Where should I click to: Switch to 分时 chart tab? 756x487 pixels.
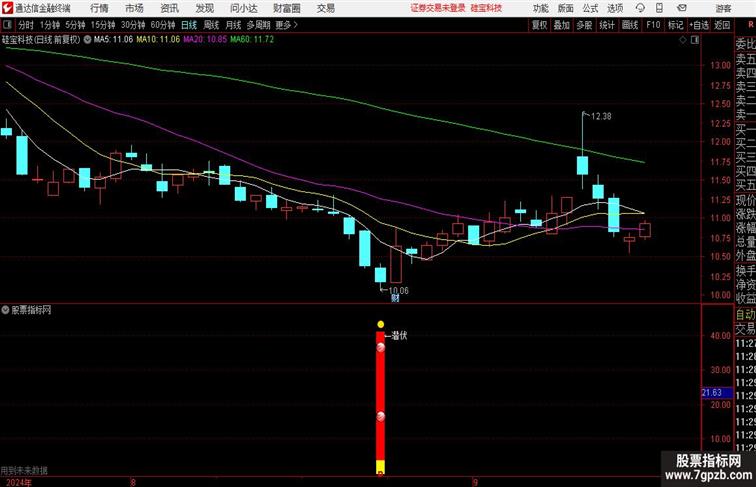[26, 25]
